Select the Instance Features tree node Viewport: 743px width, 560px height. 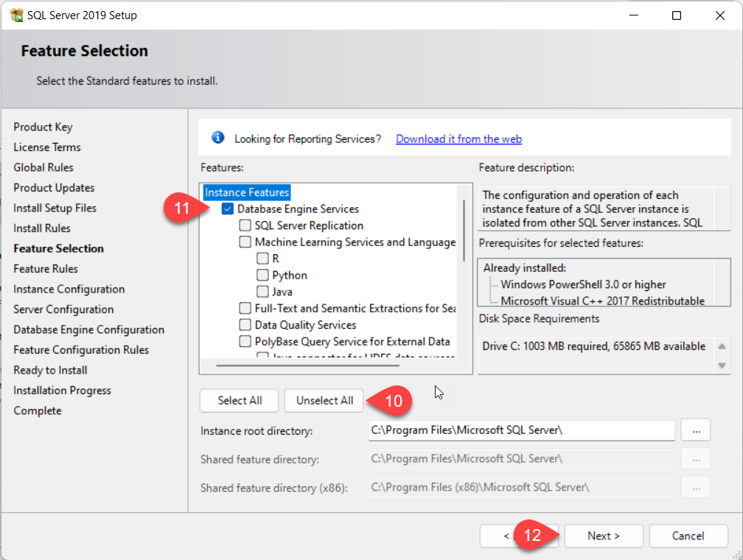(x=247, y=192)
